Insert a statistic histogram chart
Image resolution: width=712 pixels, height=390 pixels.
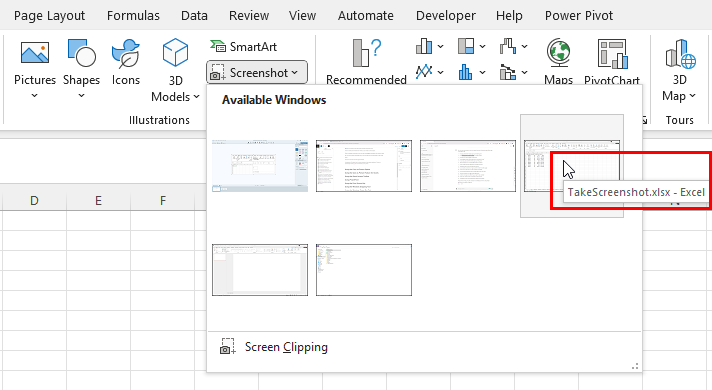[x=466, y=72]
